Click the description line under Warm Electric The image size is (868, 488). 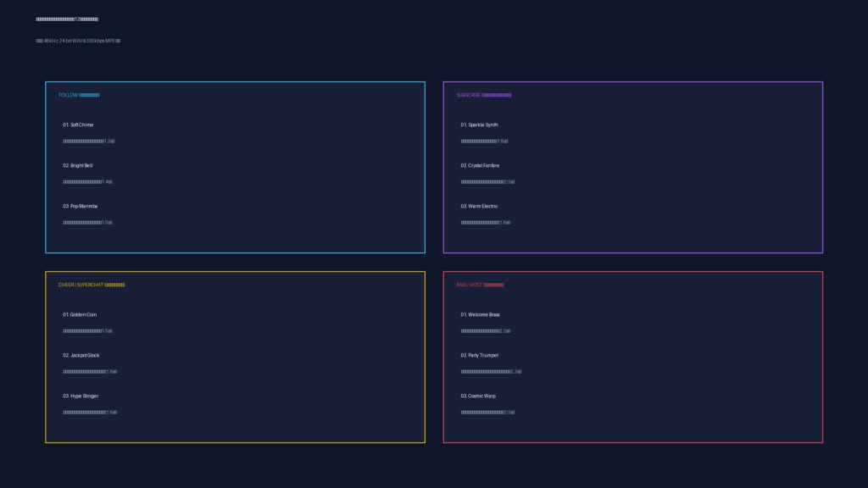(x=486, y=223)
